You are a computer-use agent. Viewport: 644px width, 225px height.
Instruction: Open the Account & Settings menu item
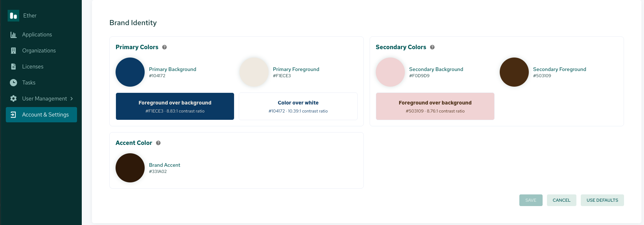(x=41, y=115)
